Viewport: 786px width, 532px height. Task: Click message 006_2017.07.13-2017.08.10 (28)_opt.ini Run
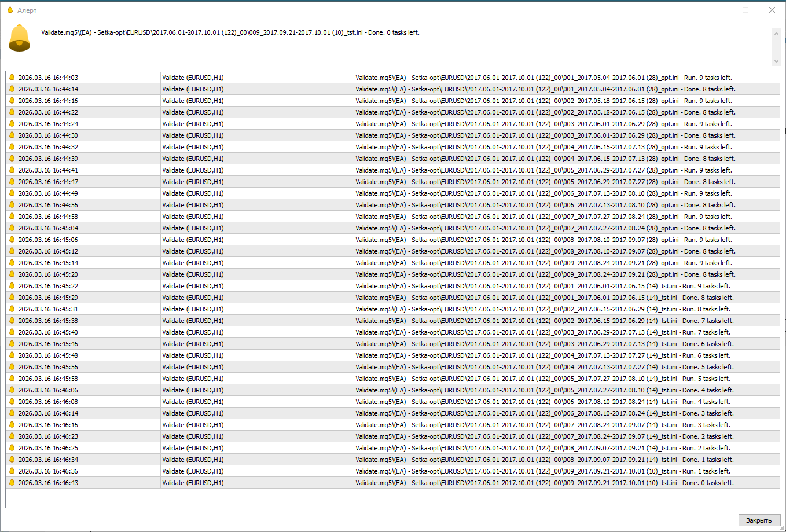543,193
